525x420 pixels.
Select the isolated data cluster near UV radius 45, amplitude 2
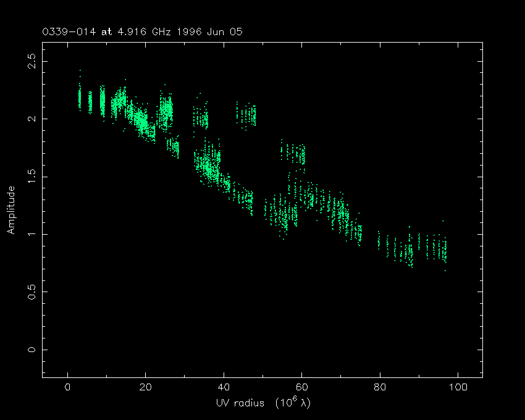(246, 115)
